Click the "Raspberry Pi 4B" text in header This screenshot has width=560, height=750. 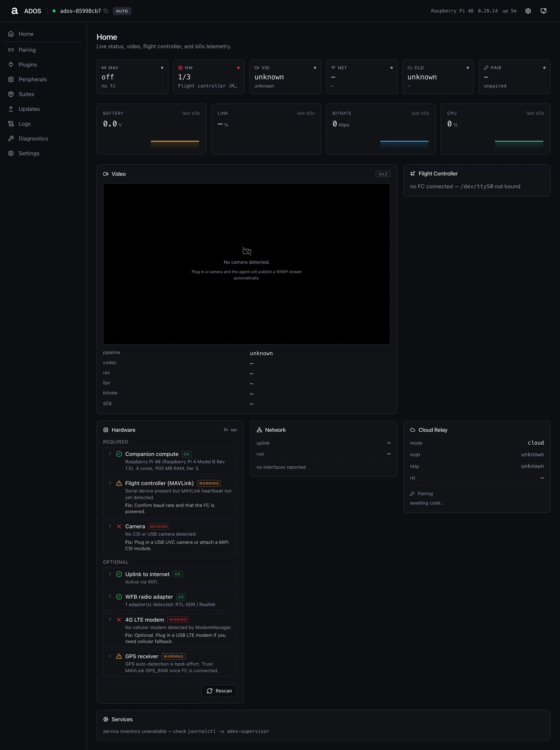(452, 11)
